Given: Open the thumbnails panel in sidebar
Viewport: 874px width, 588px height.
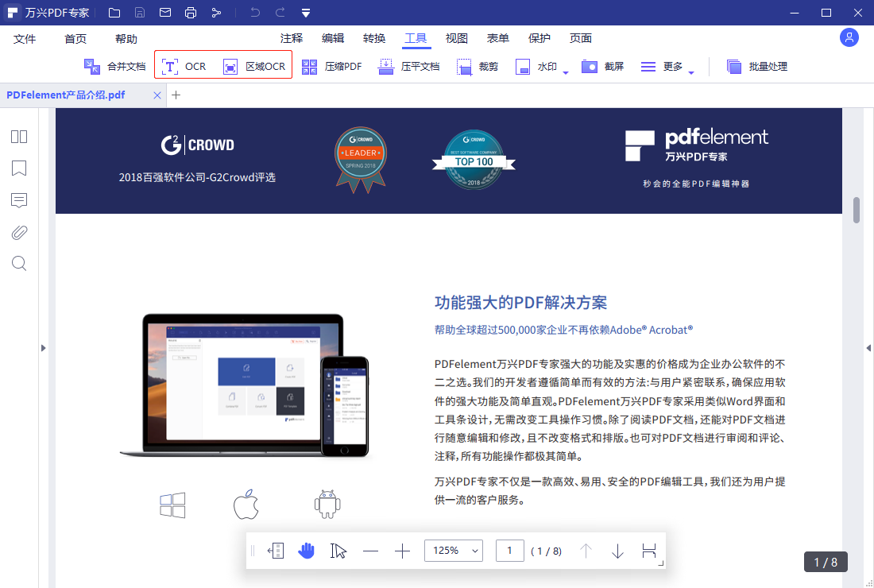Looking at the screenshot, I should [18, 137].
